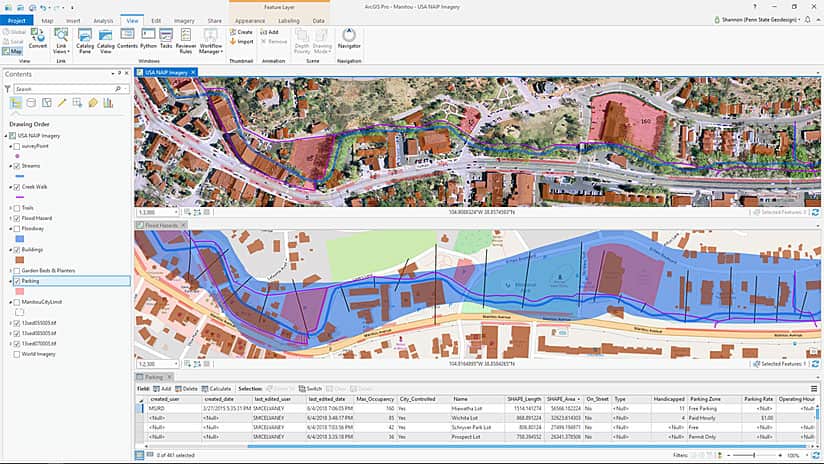Click Add animation
The height and width of the screenshot is (464, 824).
270,32
